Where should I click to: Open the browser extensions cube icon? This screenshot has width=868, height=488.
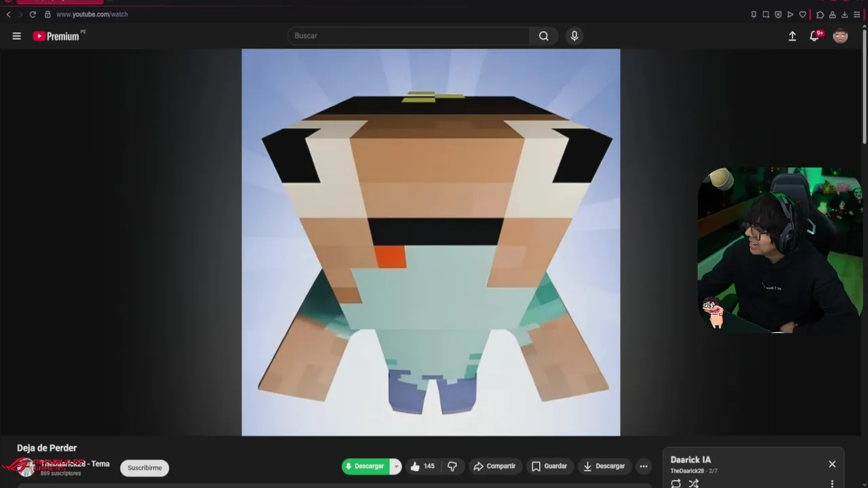(820, 14)
